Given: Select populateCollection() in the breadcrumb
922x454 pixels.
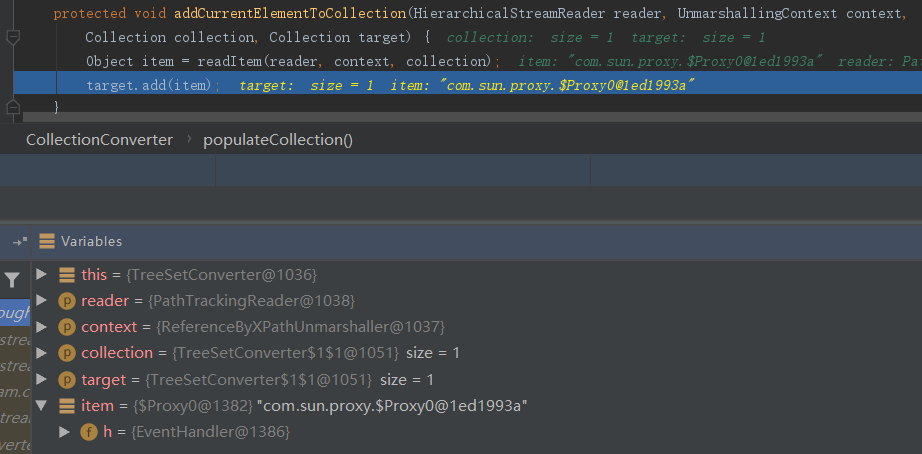Looking at the screenshot, I should coord(278,140).
